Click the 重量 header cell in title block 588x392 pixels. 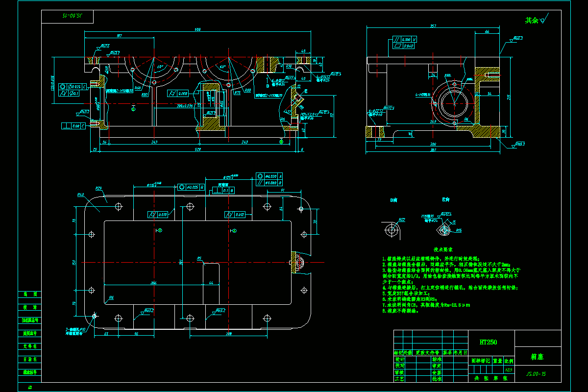498,360
